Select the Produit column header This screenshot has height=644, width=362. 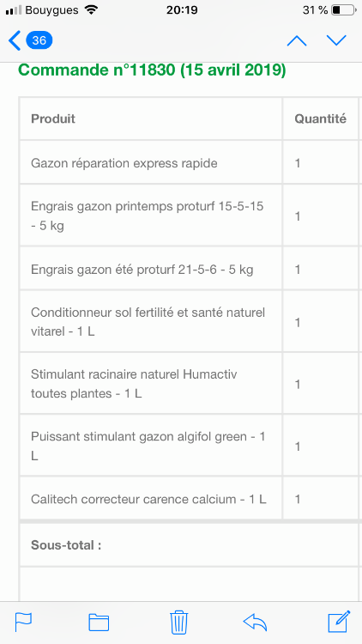[53, 118]
